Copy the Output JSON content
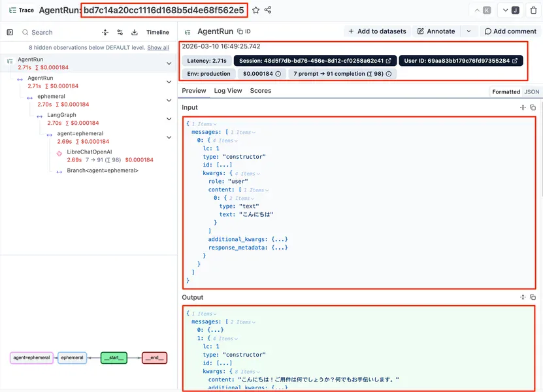Viewport: 543px width, 392px height. click(533, 297)
